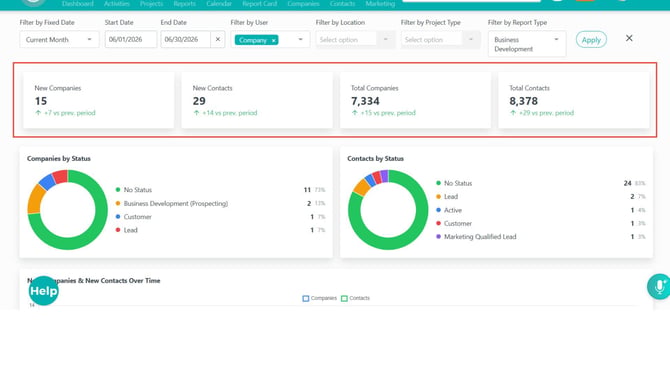Remove the Company user filter tag
The image size is (670, 376).
[273, 40]
